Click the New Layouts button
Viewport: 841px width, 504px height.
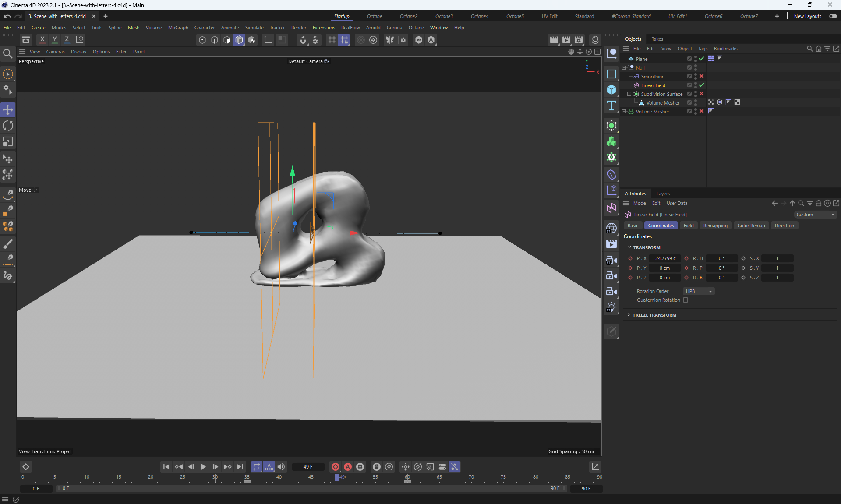tap(807, 16)
